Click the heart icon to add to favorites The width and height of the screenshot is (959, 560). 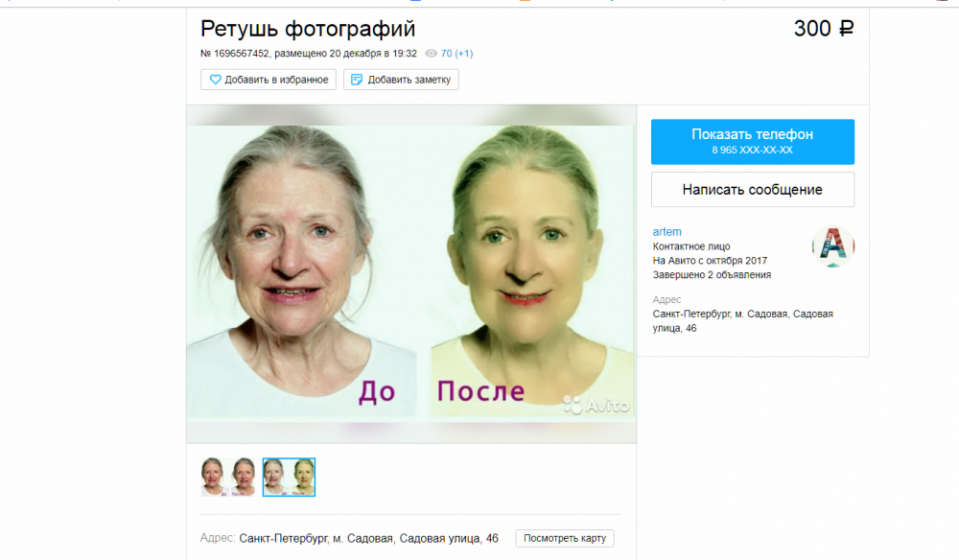click(x=216, y=80)
